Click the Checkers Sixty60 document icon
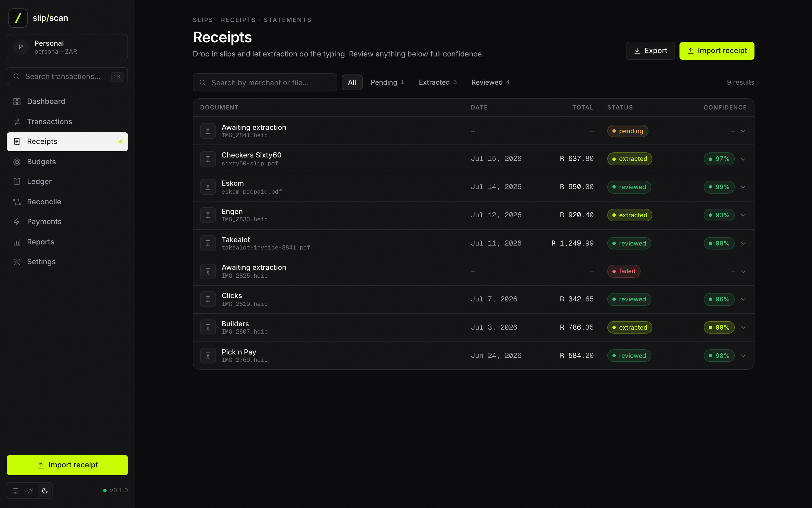This screenshot has height=508, width=812. 208,159
